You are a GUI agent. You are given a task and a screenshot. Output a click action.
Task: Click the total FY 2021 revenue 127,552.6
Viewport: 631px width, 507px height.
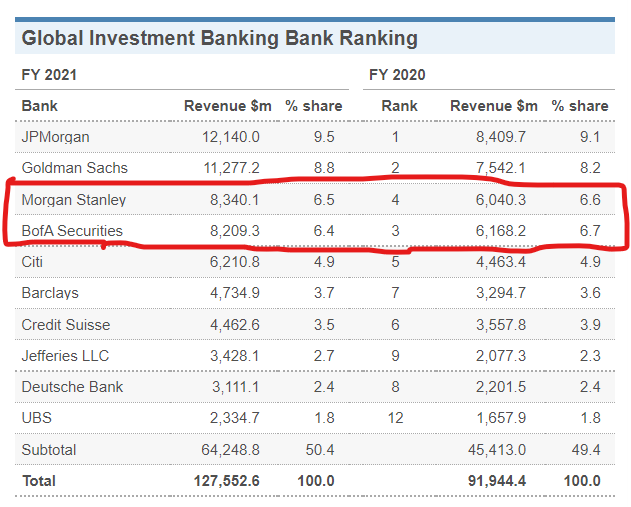[226, 481]
